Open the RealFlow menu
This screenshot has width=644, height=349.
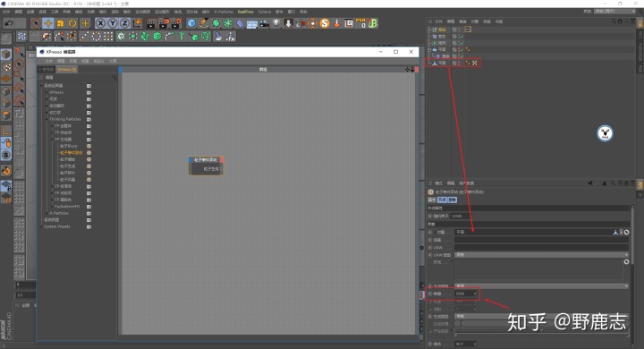point(246,12)
